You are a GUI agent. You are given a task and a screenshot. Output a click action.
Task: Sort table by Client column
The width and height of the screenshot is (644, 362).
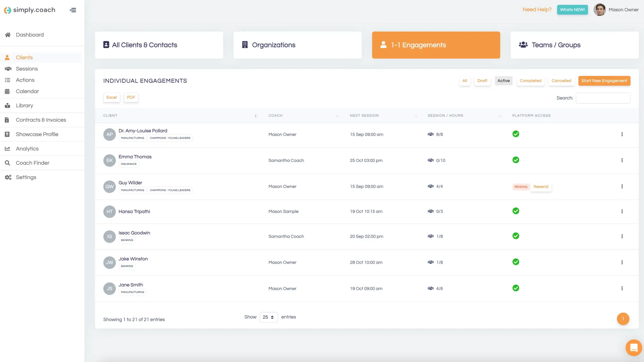pos(256,116)
